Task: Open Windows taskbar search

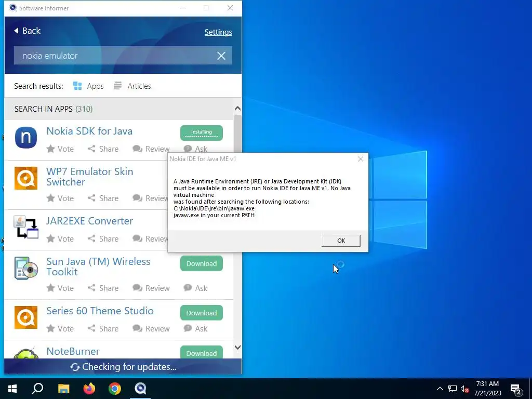Action: coord(37,389)
